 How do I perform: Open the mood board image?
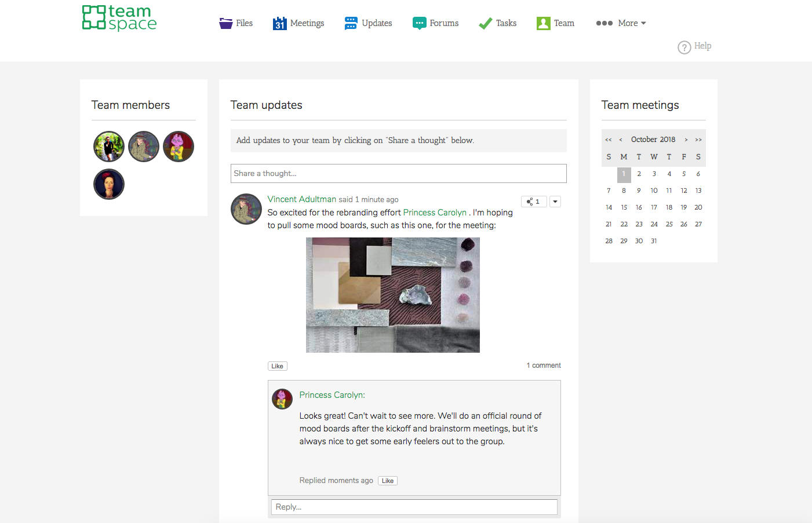pos(393,295)
